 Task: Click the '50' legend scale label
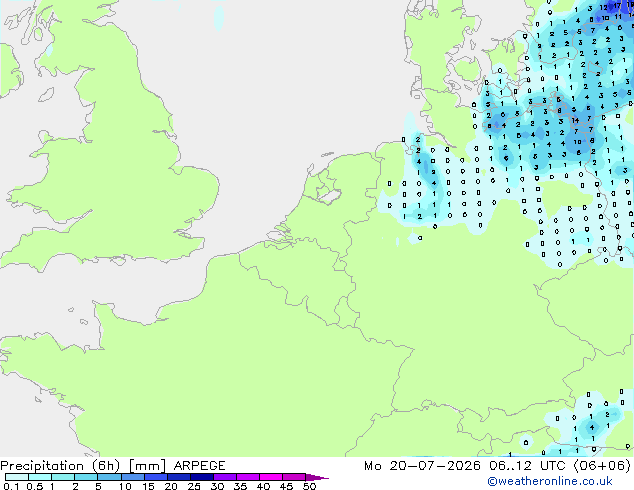coord(309,486)
